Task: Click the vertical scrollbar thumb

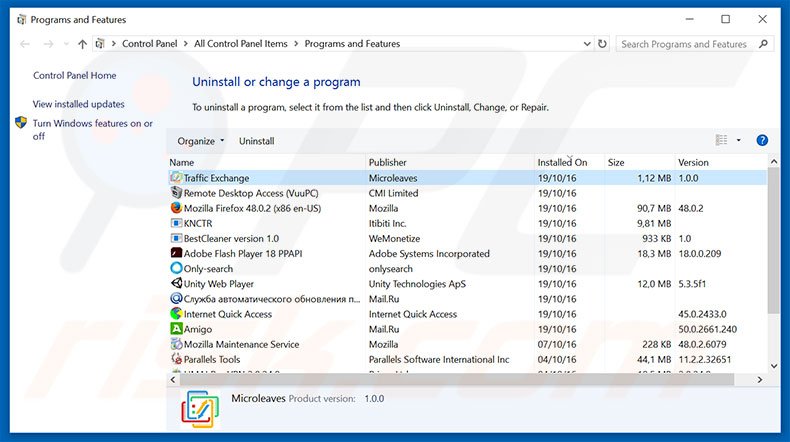Action: pos(774,241)
